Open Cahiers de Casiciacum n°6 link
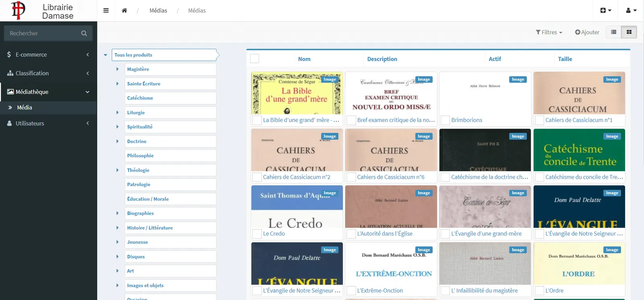The image size is (644, 300). pos(391,177)
